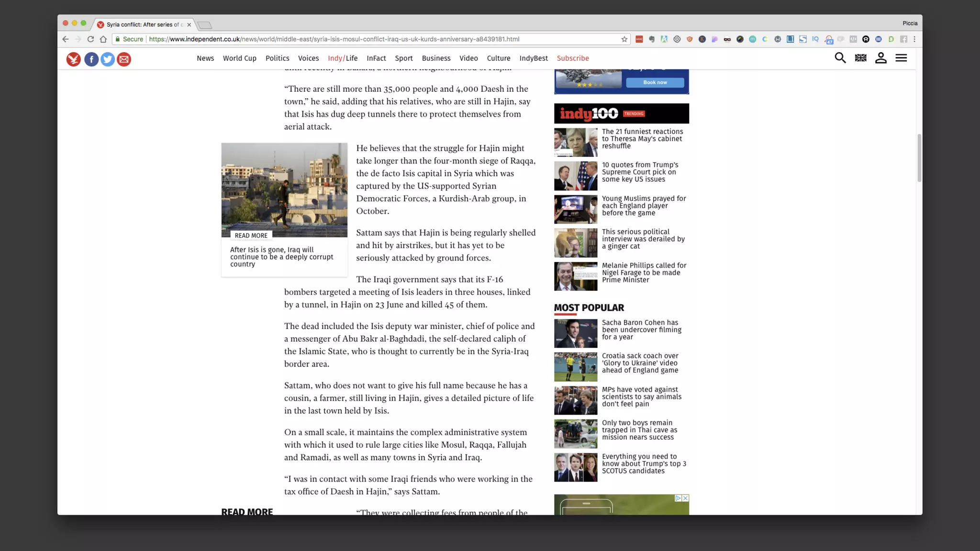Reload the page using refresh icon

click(90, 39)
